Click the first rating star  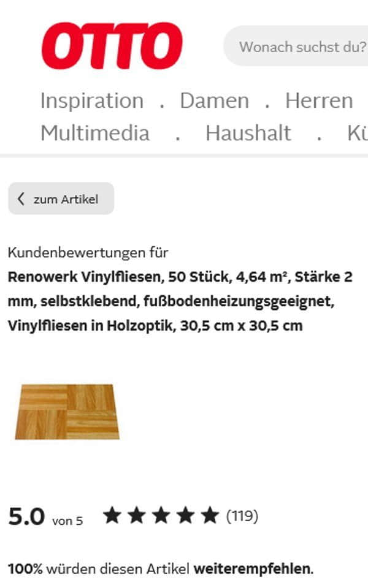[112, 515]
